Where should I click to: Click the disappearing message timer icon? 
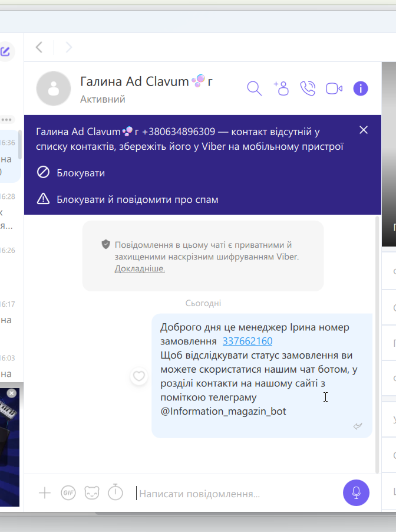[115, 492]
